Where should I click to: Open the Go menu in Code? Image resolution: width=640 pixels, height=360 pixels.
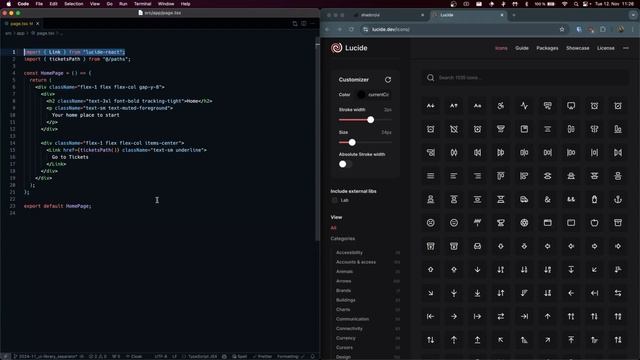(x=109, y=4)
